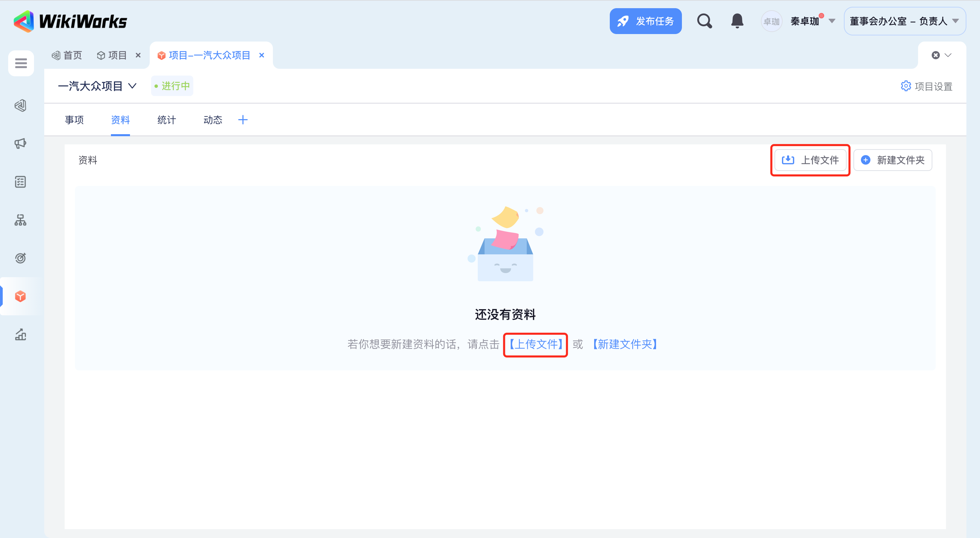Click the 【新建文件夹】 link in empty message
This screenshot has height=538, width=980.
point(625,345)
